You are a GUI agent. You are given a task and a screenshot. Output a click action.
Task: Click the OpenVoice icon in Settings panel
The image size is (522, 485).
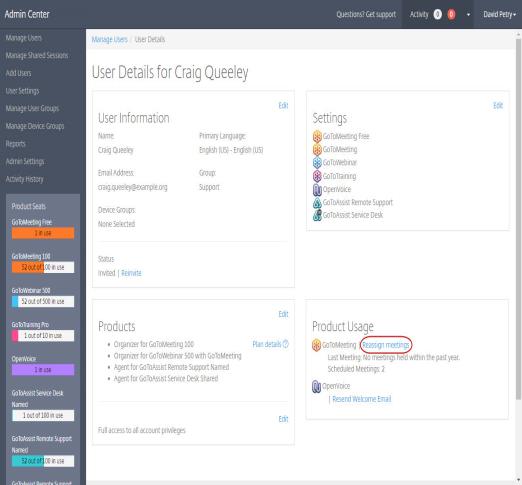point(317,189)
